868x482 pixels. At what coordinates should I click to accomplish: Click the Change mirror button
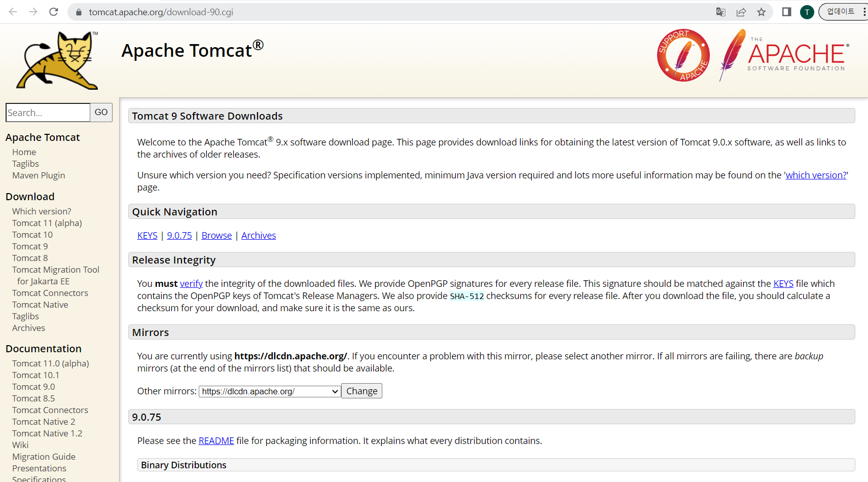point(361,391)
